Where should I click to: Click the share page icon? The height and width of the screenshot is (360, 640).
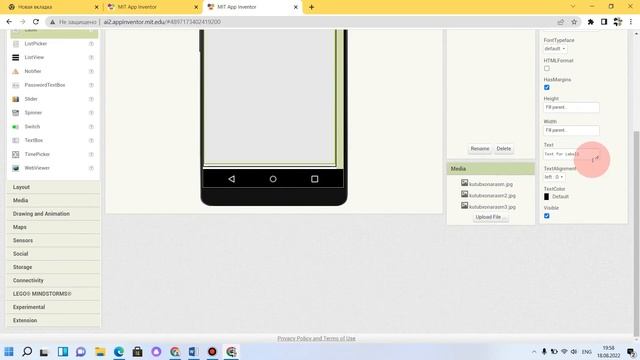(x=560, y=22)
